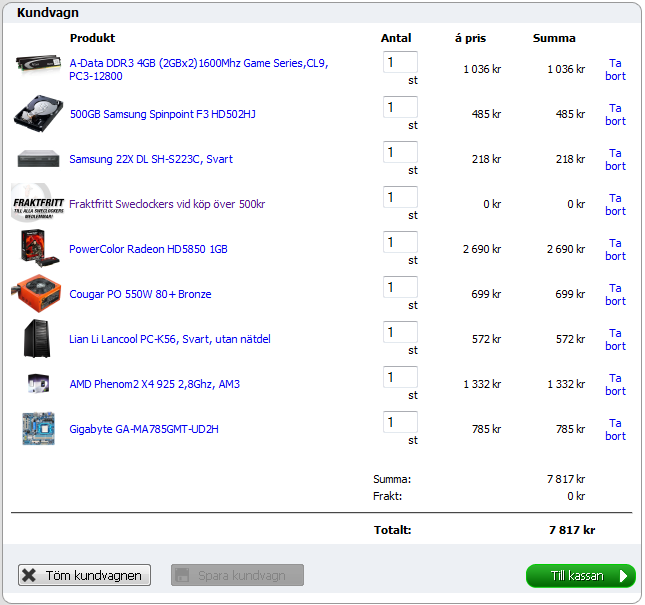Empty cart with Töm kundvagnen button
The width and height of the screenshot is (645, 605).
click(84, 575)
